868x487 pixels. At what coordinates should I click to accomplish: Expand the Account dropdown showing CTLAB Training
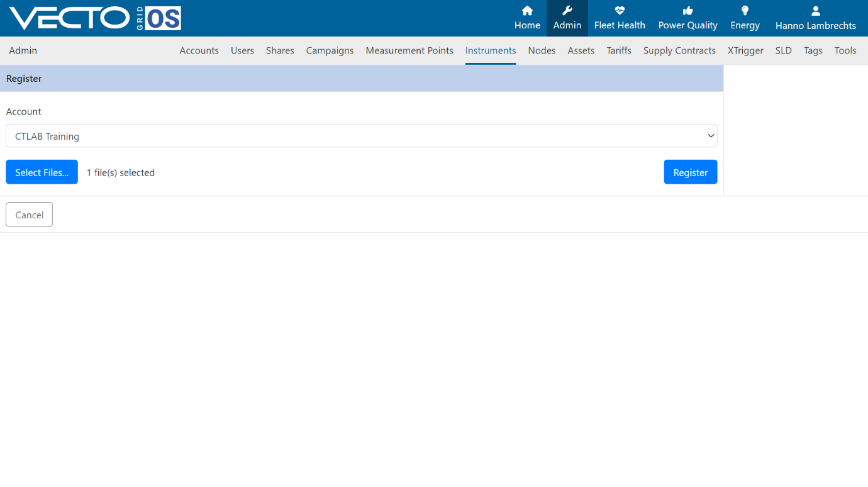click(362, 136)
